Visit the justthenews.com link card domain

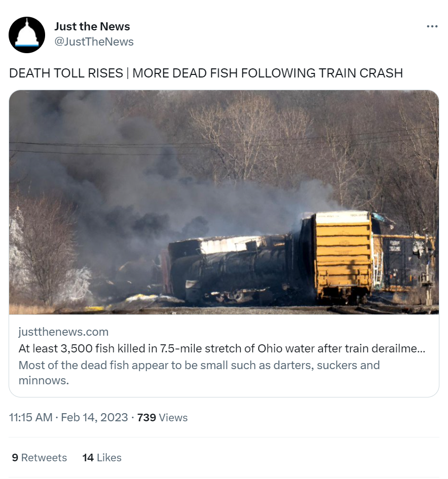[x=63, y=332]
